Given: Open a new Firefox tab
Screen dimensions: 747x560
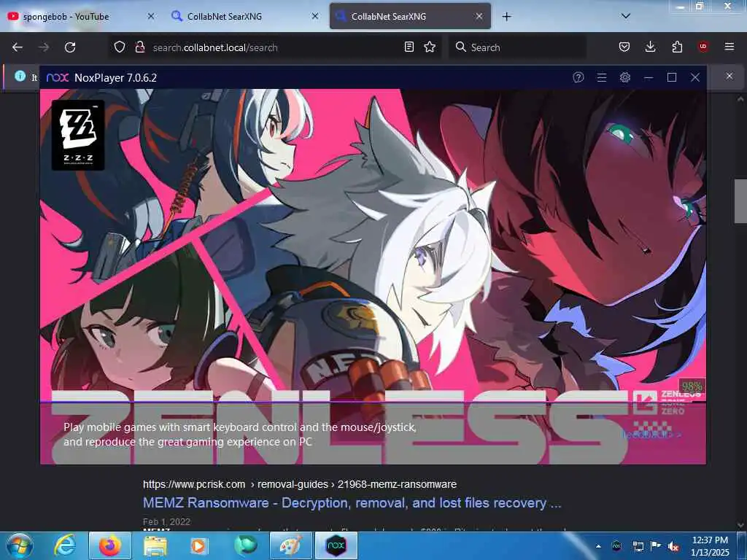Looking at the screenshot, I should [506, 17].
